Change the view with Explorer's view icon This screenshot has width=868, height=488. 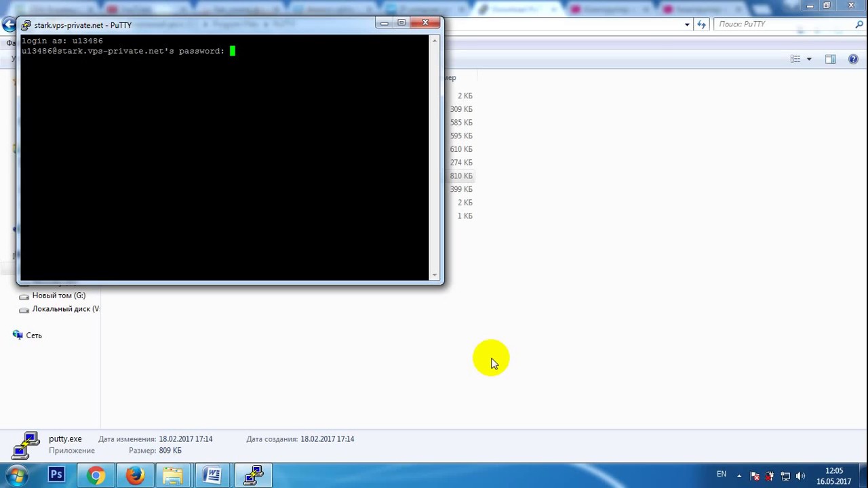tap(795, 60)
